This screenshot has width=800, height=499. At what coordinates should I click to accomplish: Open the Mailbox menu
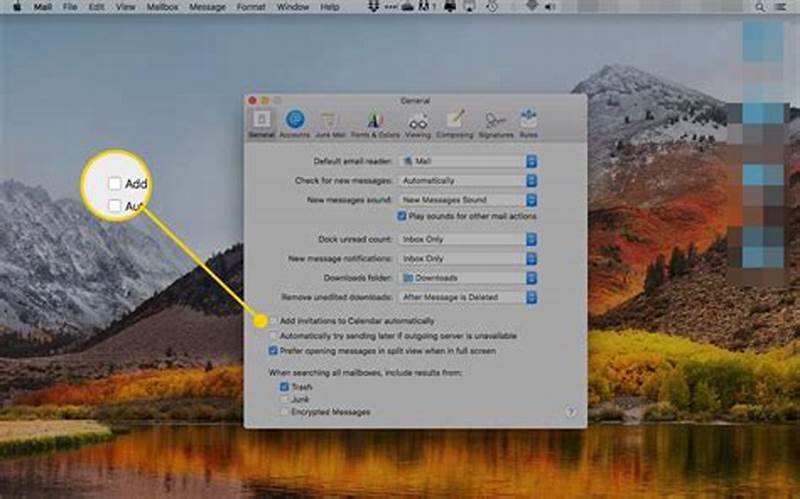click(x=162, y=7)
